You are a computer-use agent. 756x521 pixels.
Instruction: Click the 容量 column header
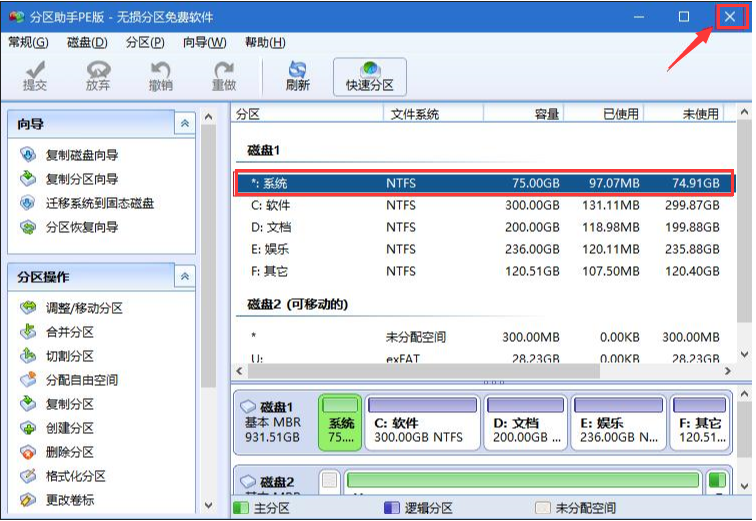coord(546,114)
